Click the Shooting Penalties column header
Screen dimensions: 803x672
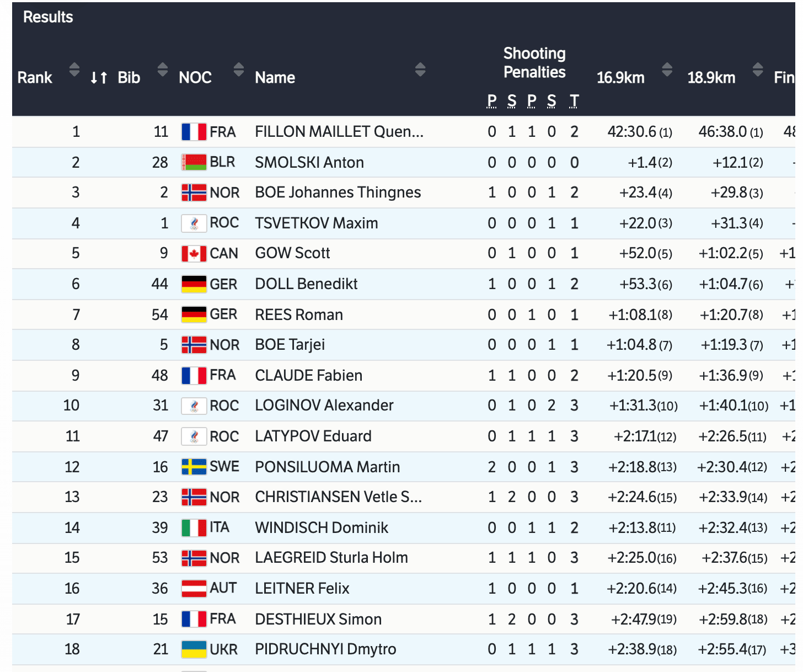[534, 63]
